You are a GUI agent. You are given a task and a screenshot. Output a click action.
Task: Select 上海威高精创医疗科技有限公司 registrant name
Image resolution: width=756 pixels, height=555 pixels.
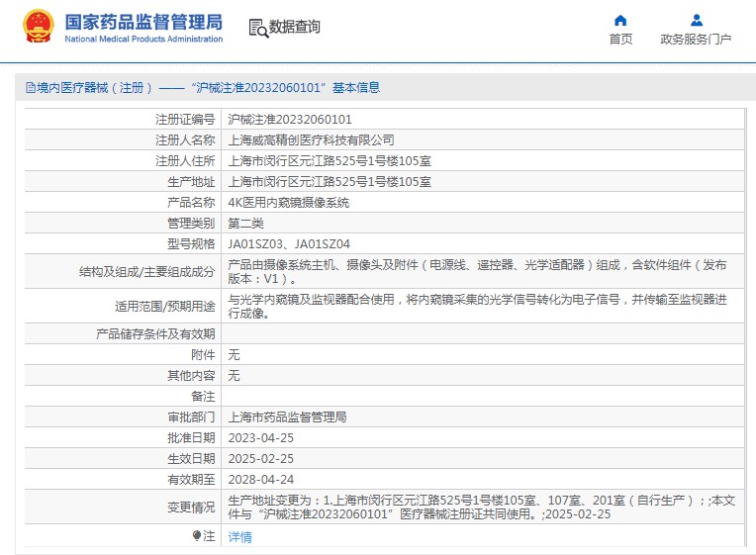pos(311,139)
